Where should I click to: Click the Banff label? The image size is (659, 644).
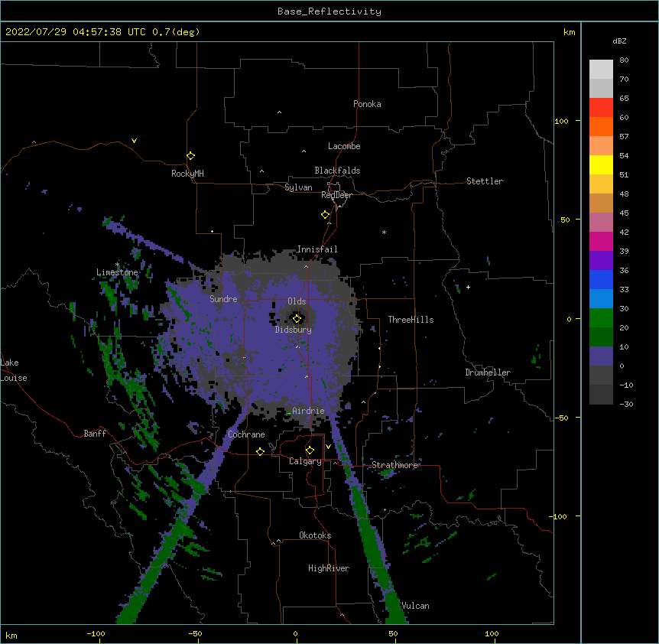pyautogui.click(x=95, y=434)
